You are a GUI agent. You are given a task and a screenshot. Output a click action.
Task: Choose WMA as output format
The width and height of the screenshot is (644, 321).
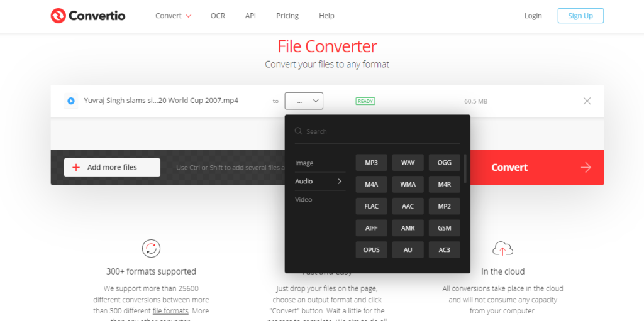[x=408, y=184]
